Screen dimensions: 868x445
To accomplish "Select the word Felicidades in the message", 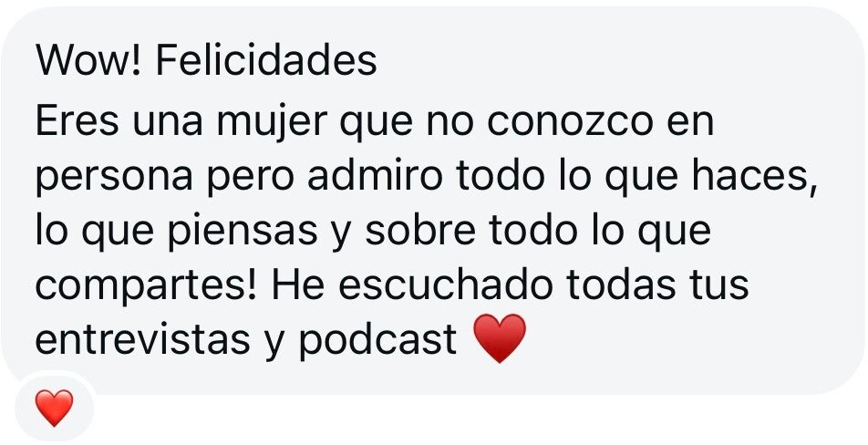I will point(265,61).
